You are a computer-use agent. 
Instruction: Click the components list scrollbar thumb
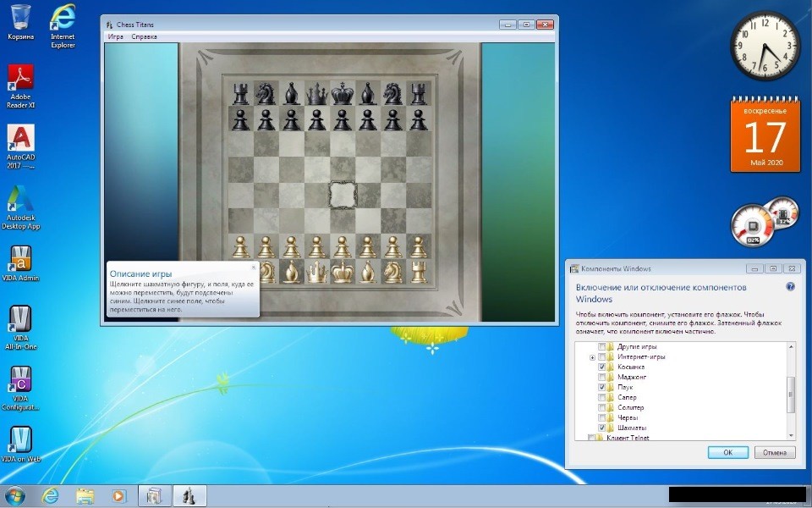point(791,395)
